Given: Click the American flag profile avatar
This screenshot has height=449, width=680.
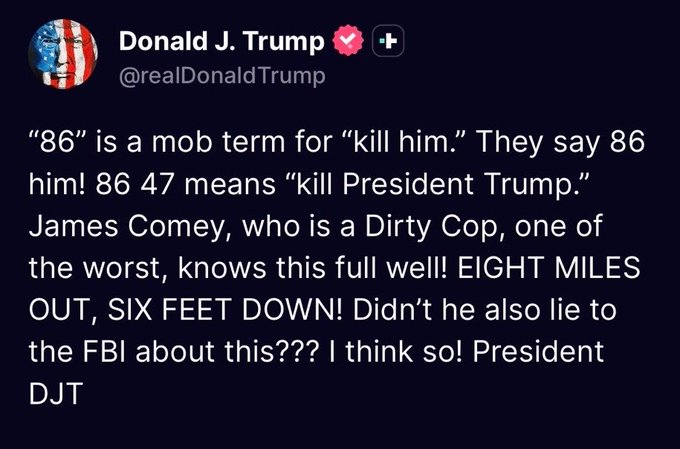Looking at the screenshot, I should 62,56.
